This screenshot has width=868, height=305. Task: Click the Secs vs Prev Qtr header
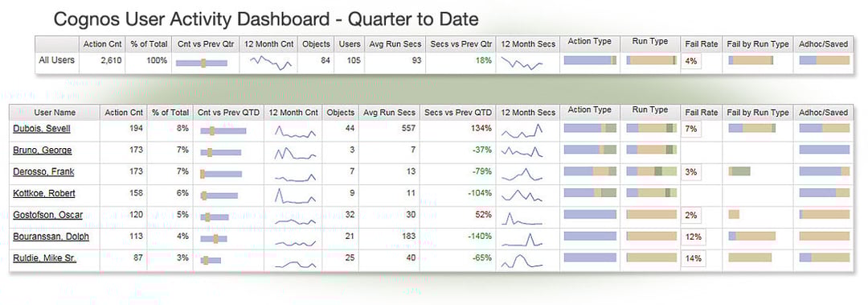(461, 44)
